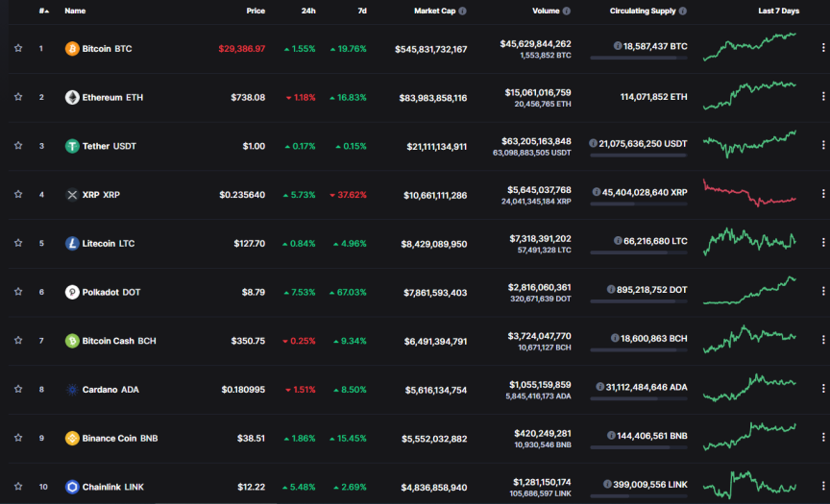Viewport: 830px width, 504px height.
Task: Open the Cardano ADA coin page link
Action: click(110, 389)
